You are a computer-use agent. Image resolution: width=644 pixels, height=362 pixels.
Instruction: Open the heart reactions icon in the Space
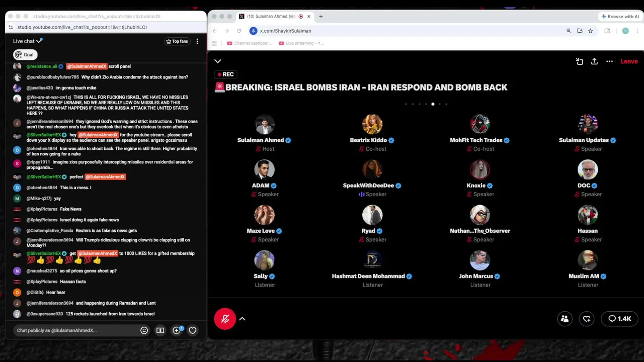(587, 319)
